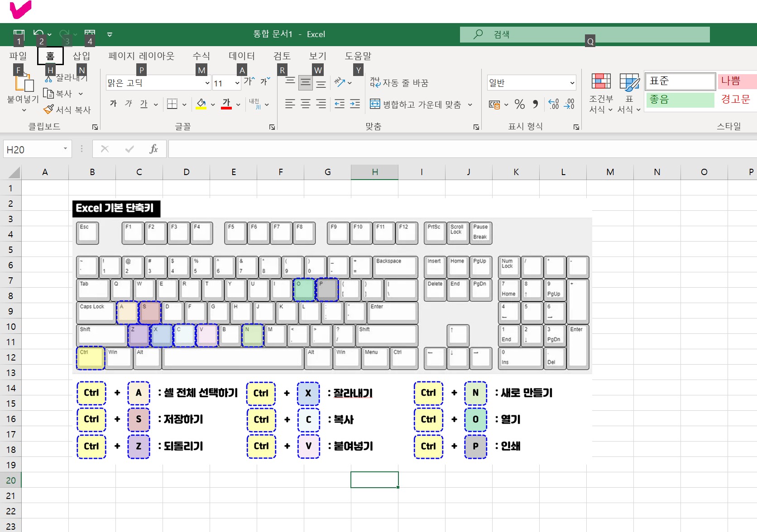Click the Save icon in quick access toolbar
This screenshot has height=532, width=757.
pos(19,33)
